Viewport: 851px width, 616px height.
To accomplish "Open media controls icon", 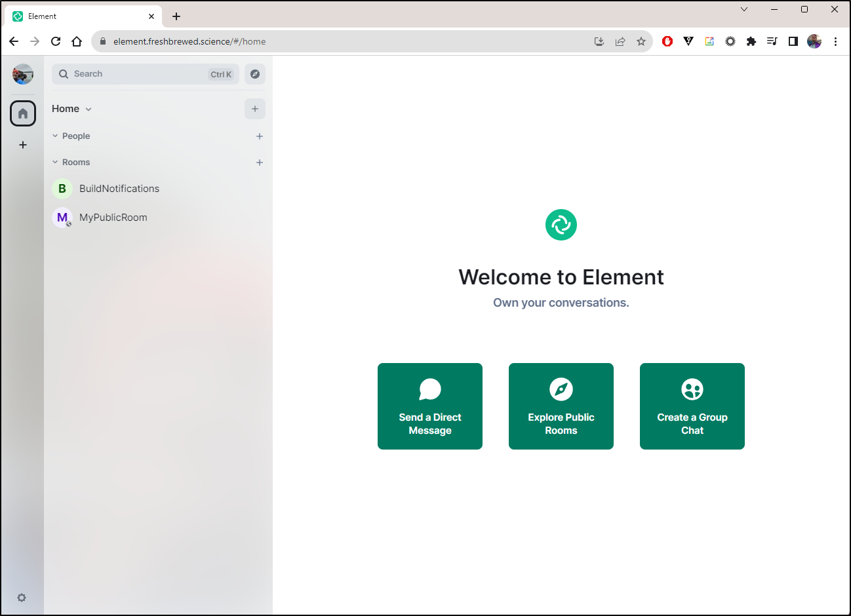I will 772,41.
